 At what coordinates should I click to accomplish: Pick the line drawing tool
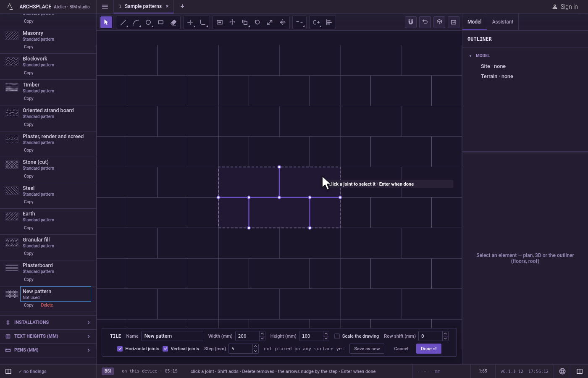coord(123,22)
